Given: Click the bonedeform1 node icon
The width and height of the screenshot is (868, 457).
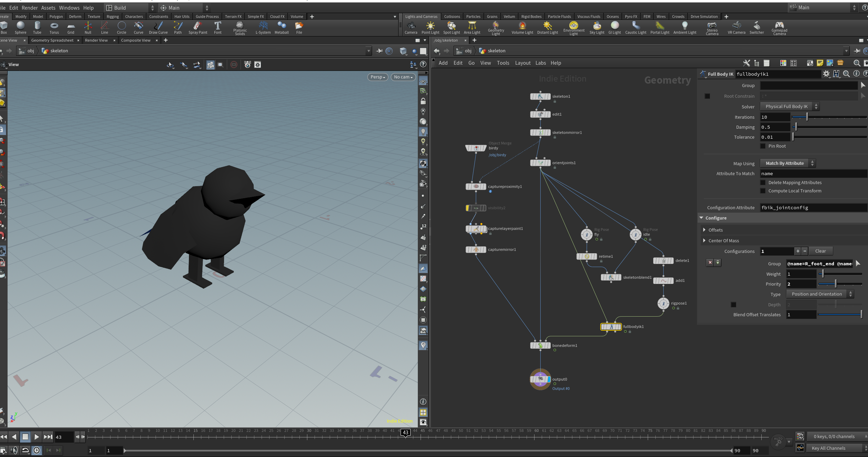Looking at the screenshot, I should pos(540,346).
